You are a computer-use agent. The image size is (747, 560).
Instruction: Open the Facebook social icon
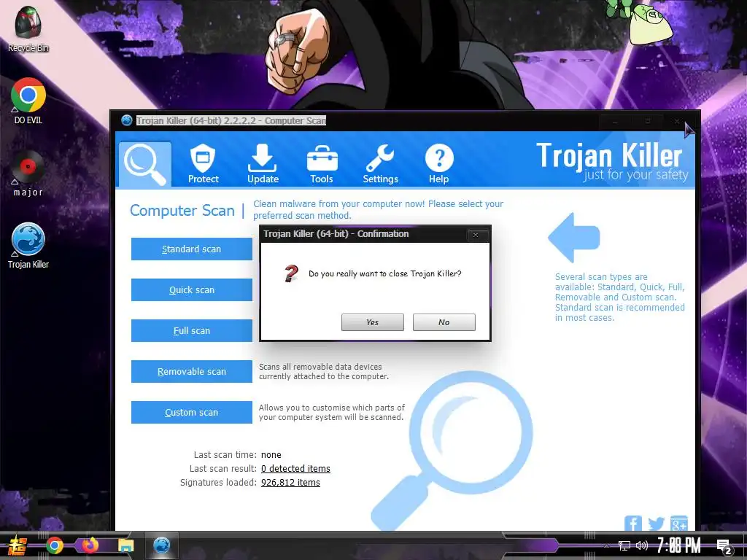pos(632,524)
